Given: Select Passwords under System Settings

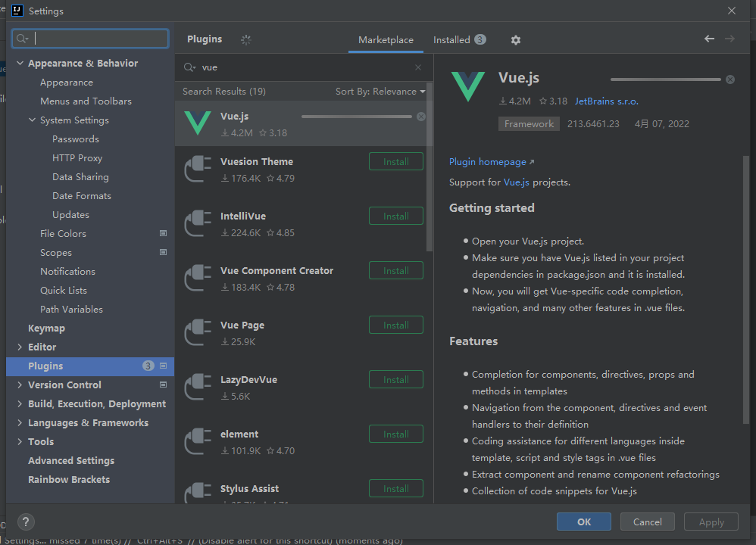Looking at the screenshot, I should (x=76, y=139).
